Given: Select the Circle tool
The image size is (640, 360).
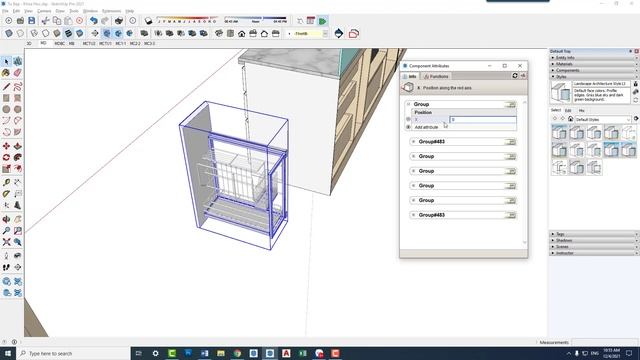Looking at the screenshot, I should coord(6,109).
